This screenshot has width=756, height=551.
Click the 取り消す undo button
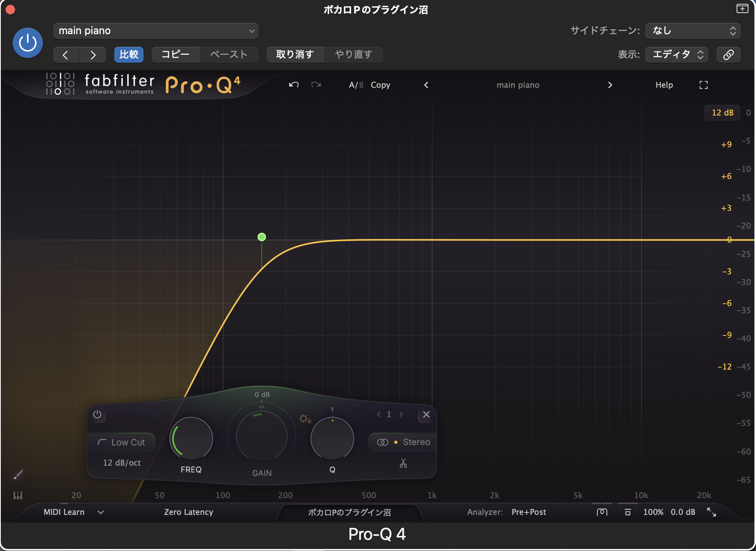[x=295, y=54]
